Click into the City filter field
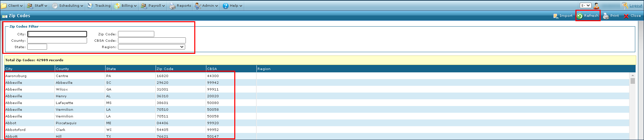Screen dimensions: 644x140 57,34
